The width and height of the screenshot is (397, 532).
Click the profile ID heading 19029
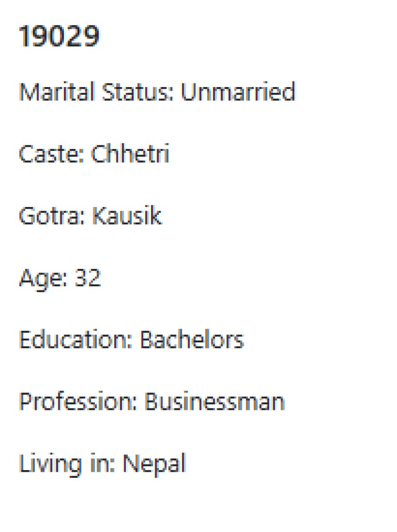click(59, 36)
